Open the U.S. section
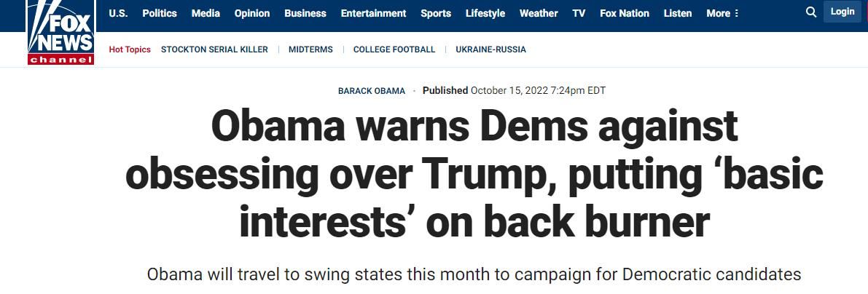This screenshot has width=868, height=294. pos(118,13)
